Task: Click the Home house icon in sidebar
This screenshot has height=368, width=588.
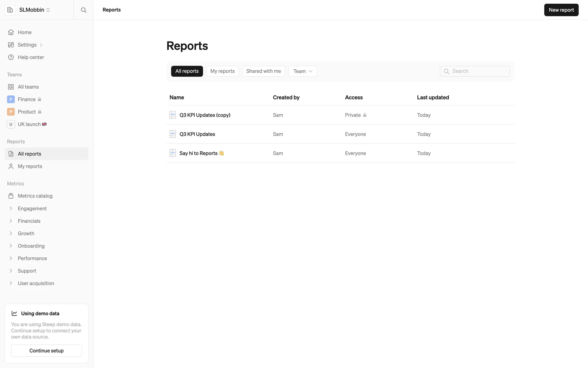Action: coord(11,32)
